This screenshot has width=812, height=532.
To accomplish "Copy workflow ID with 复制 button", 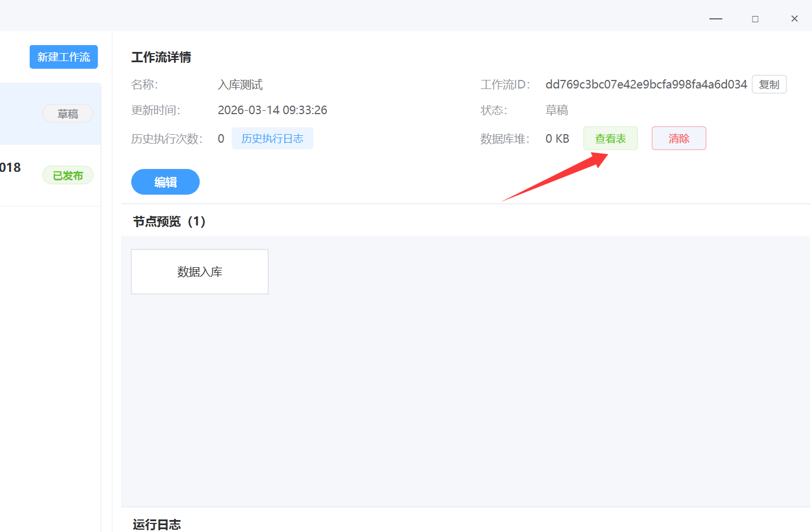I will pyautogui.click(x=769, y=84).
